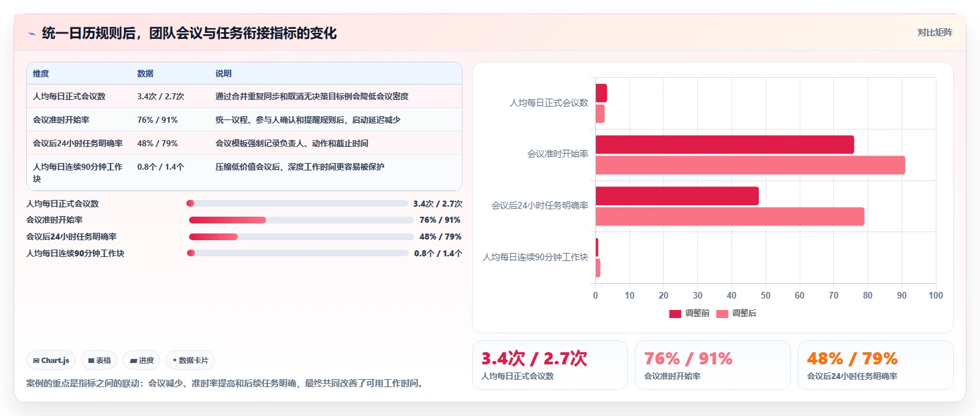The image size is (980, 416).
Task: Click the 人均每日正式会议数 progress bar
Action: (297, 203)
